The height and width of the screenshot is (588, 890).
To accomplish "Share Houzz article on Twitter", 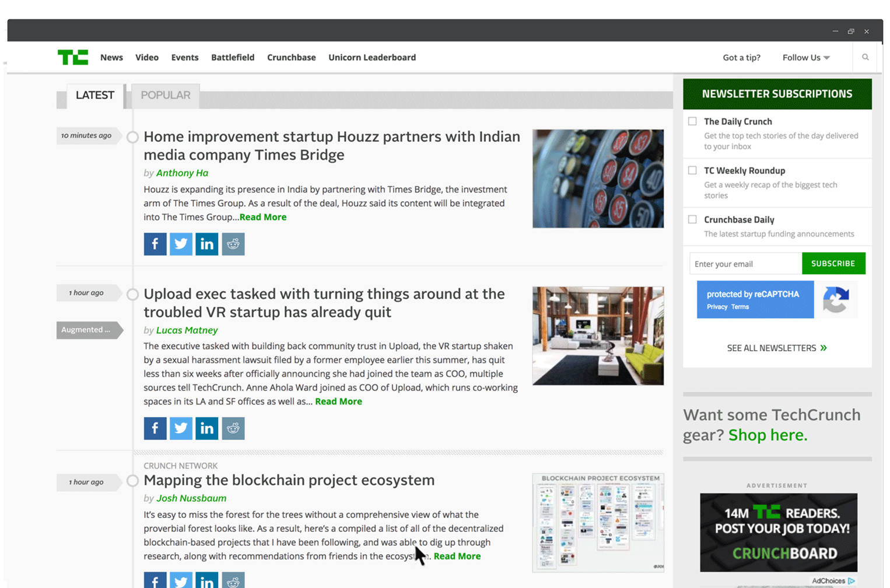I will click(x=181, y=244).
